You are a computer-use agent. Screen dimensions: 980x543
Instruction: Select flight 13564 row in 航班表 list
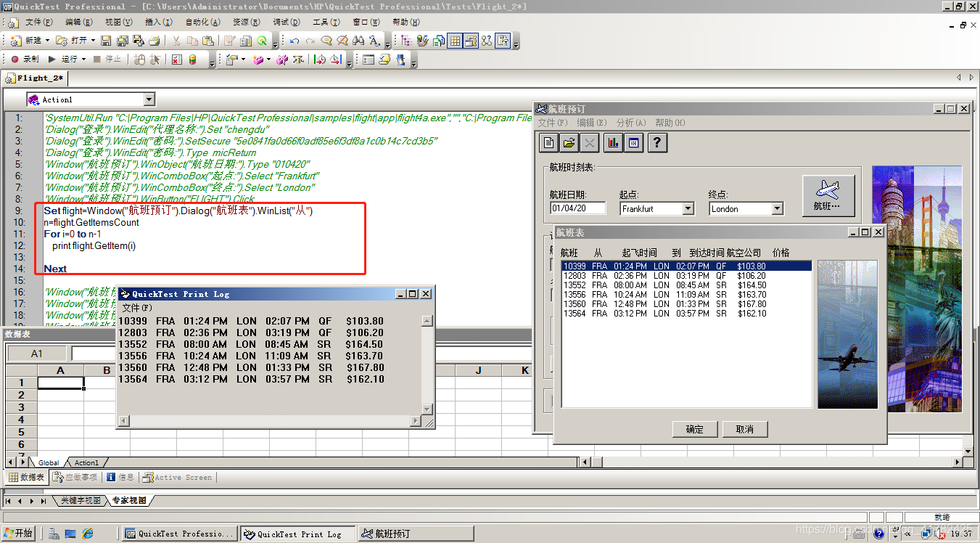(x=686, y=314)
